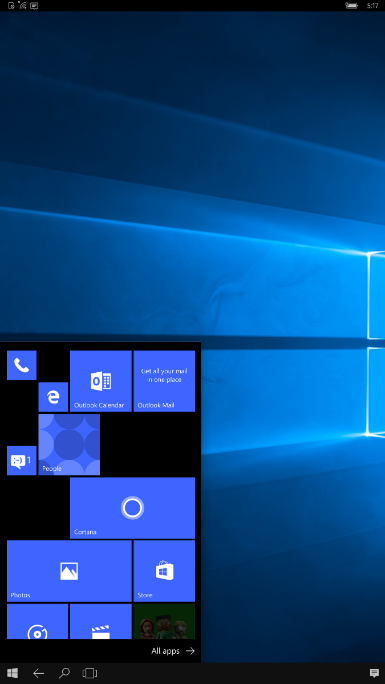
Task: Click the Windows Start button
Action: (13, 673)
